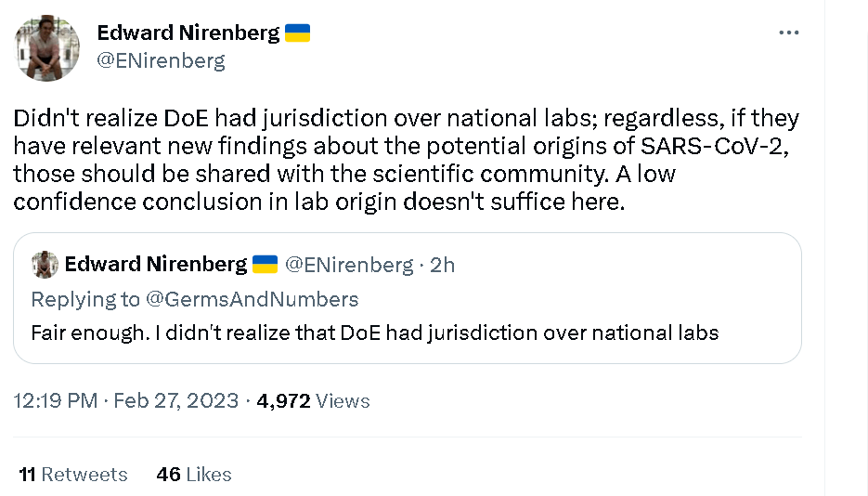Click the quoted tweet author name
Viewport: 868px width, 496px height.
156,265
